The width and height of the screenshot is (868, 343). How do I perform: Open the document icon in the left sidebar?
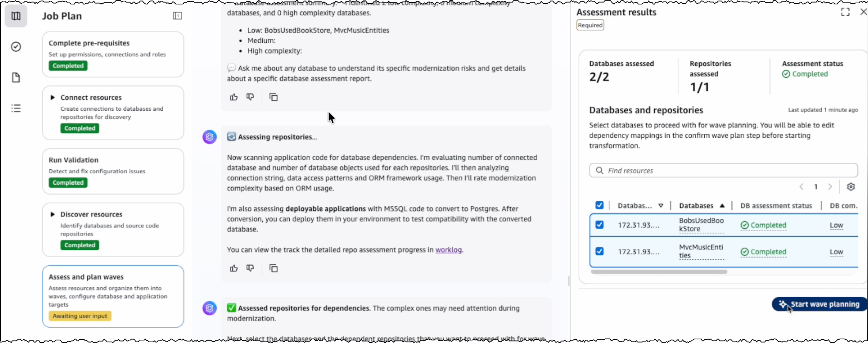pos(16,77)
